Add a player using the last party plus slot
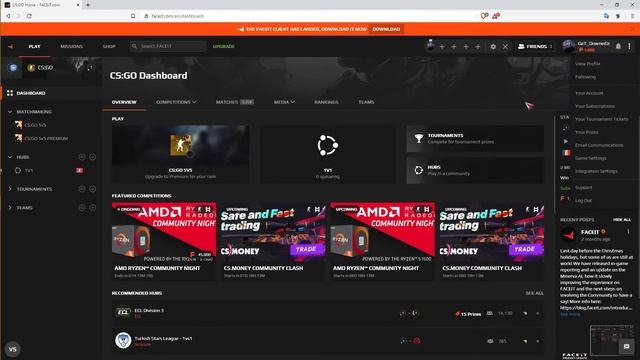The width and height of the screenshot is (640, 360). (478, 47)
